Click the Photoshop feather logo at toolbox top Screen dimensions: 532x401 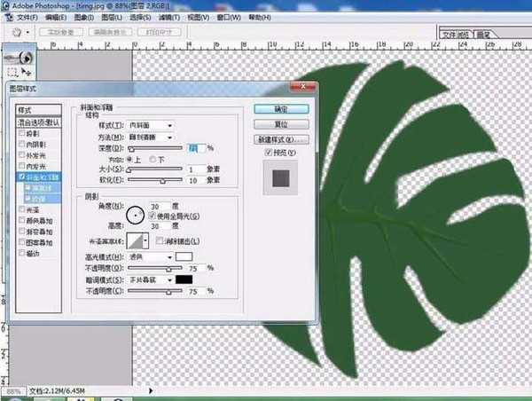[x=19, y=53]
